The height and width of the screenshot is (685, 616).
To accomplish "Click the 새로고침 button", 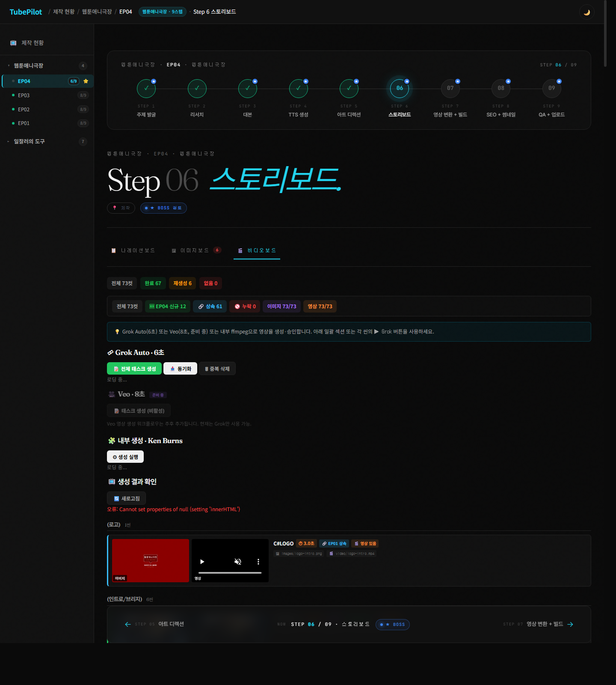I will [x=127, y=498].
